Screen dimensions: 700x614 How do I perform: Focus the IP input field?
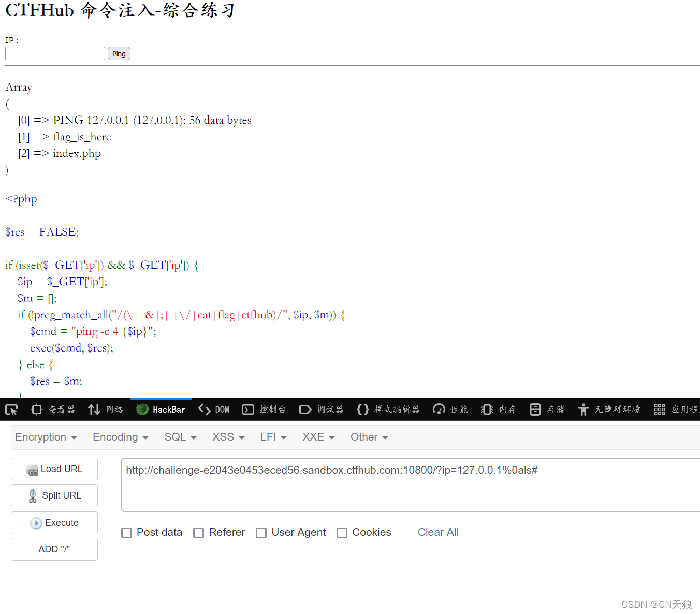coord(55,53)
